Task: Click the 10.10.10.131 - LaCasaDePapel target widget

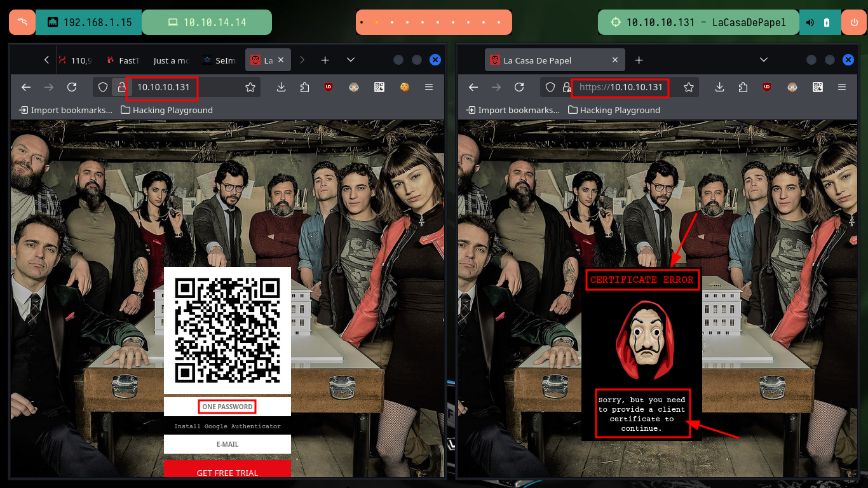Action: click(x=698, y=22)
